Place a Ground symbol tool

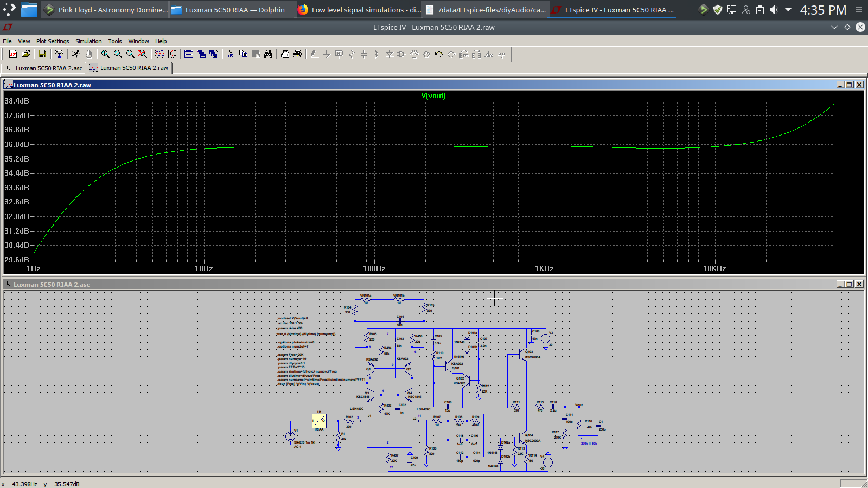(x=327, y=54)
